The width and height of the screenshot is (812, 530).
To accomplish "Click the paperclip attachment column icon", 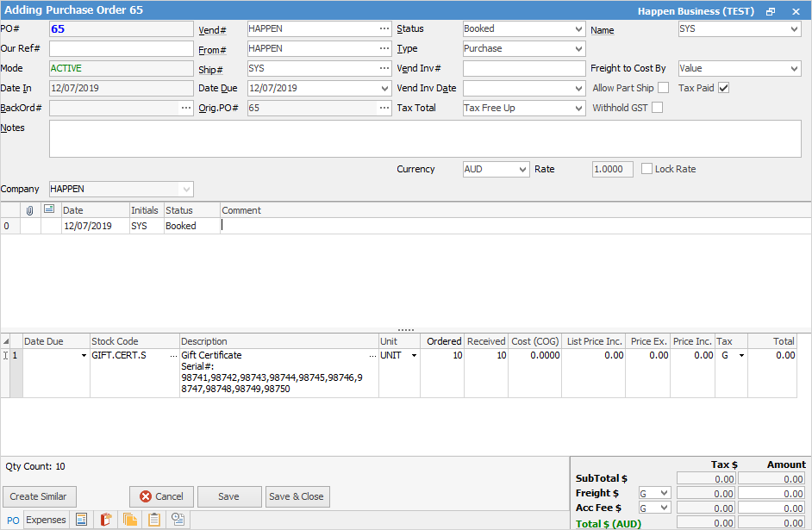I will click(x=30, y=210).
